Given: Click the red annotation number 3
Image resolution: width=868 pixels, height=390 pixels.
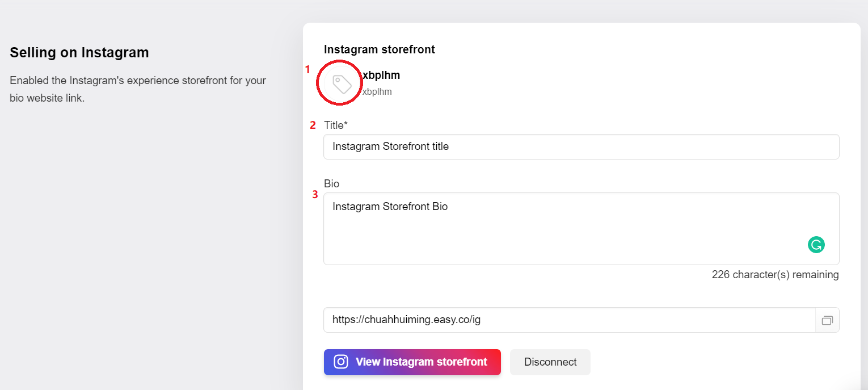Looking at the screenshot, I should (315, 195).
